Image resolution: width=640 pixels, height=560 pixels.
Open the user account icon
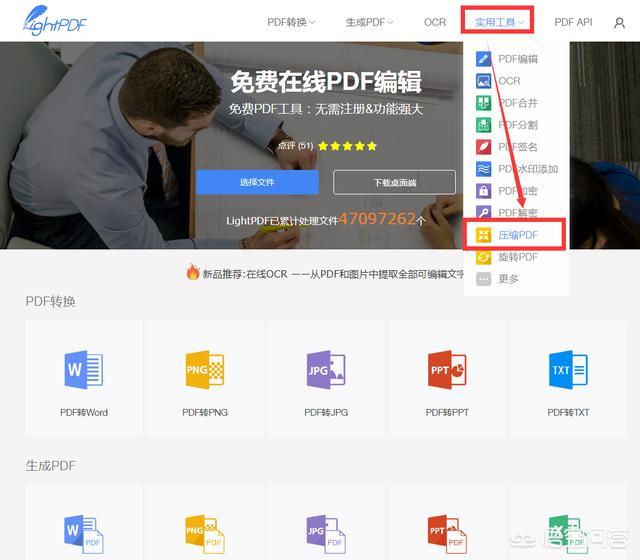(x=619, y=22)
